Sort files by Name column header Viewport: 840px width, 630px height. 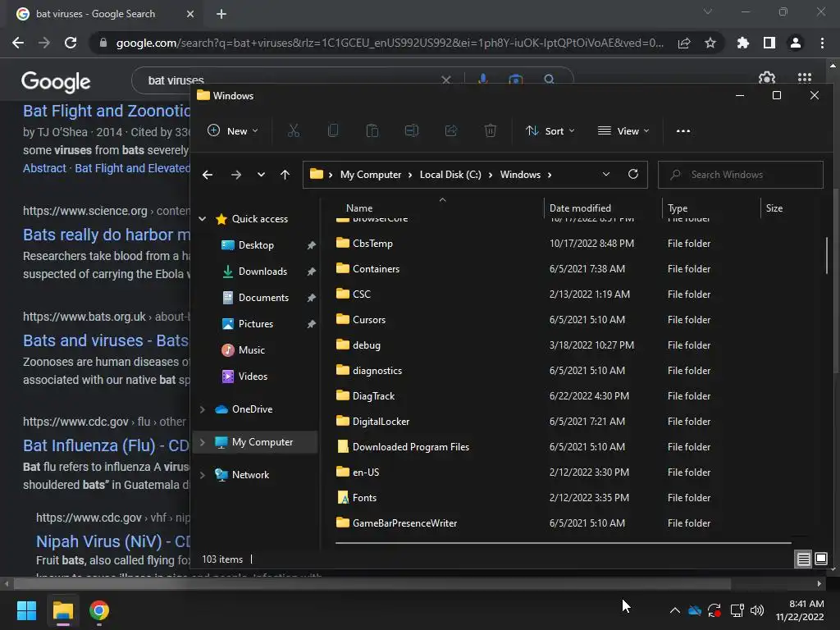[x=359, y=208]
